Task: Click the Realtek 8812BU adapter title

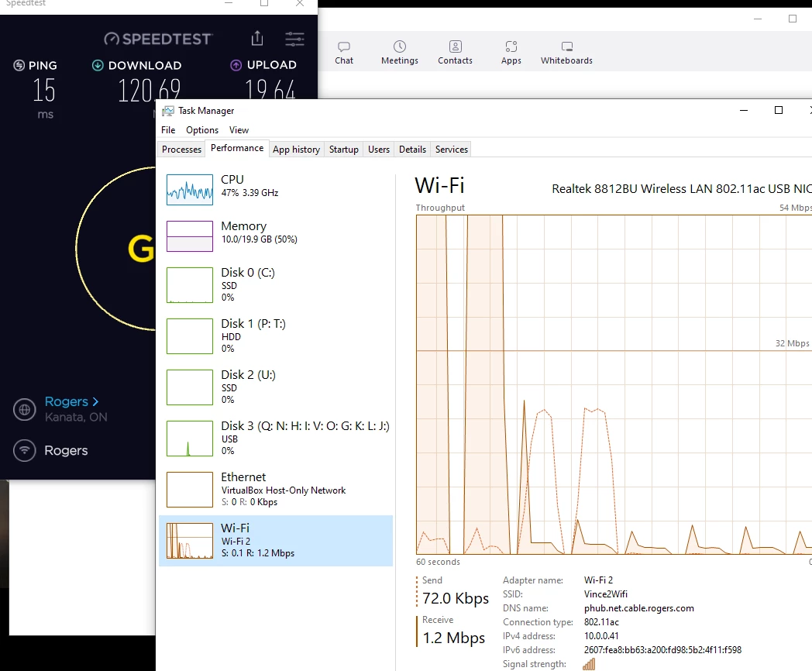Action: (682, 188)
